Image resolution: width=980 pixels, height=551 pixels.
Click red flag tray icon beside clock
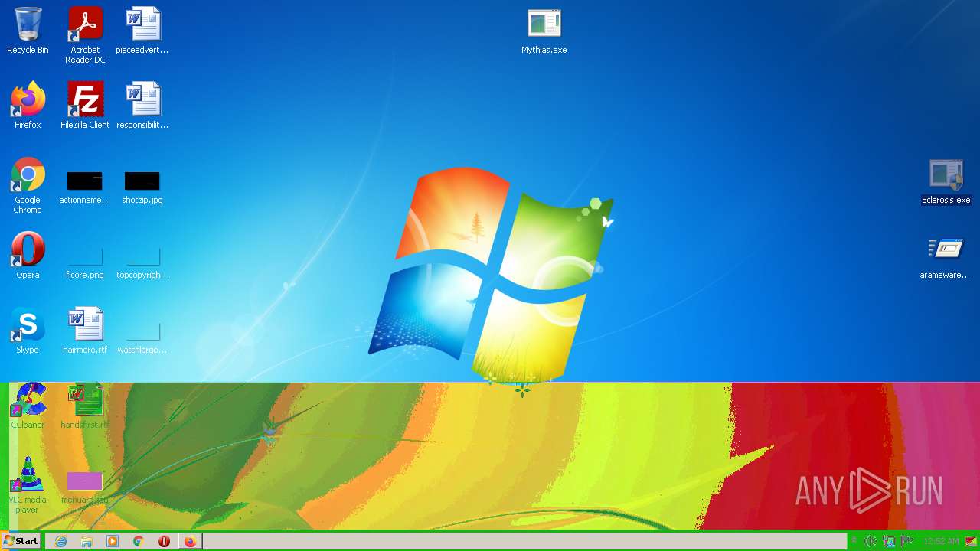click(x=971, y=541)
